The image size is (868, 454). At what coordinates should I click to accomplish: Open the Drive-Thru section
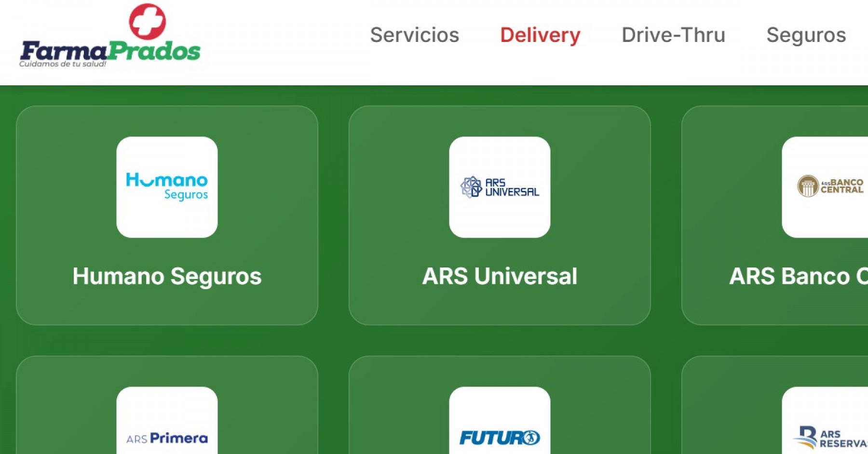[674, 35]
